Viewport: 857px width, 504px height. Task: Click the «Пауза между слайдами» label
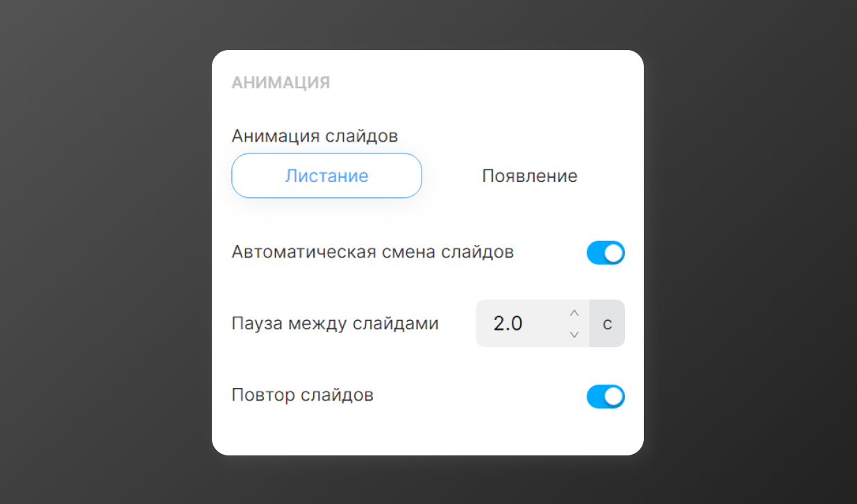point(335,324)
